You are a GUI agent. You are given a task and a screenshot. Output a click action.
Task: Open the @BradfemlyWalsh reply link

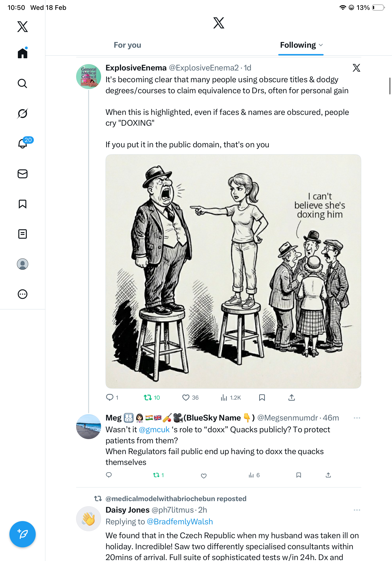pos(180,522)
